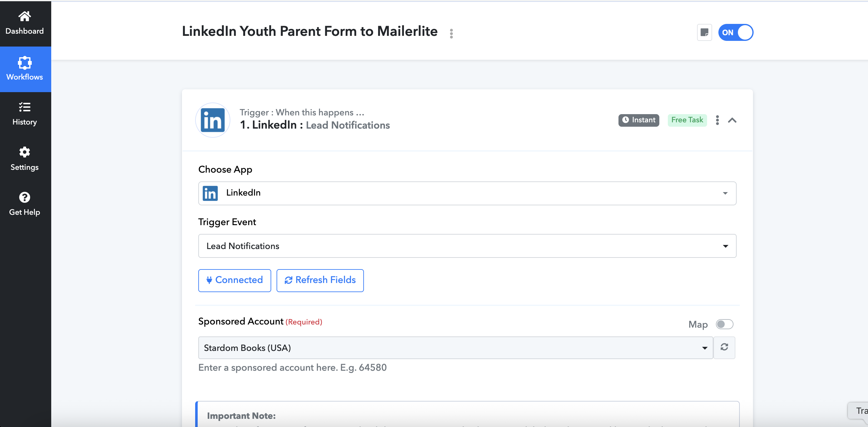The height and width of the screenshot is (427, 868).
Task: Select the Workflows puzzle icon
Action: [x=24, y=63]
